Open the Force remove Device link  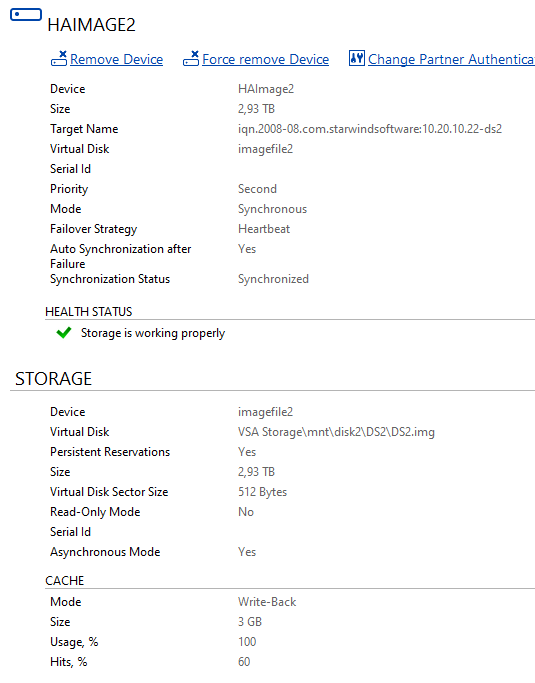tap(265, 59)
